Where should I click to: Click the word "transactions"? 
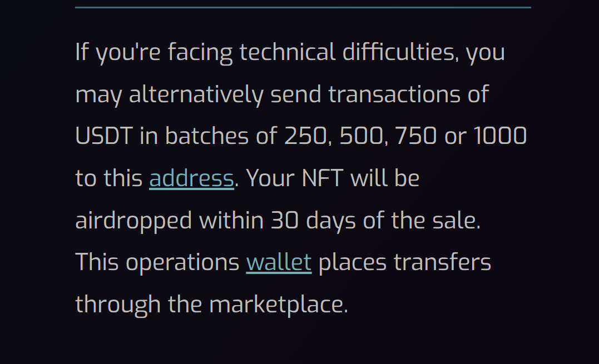(x=394, y=94)
